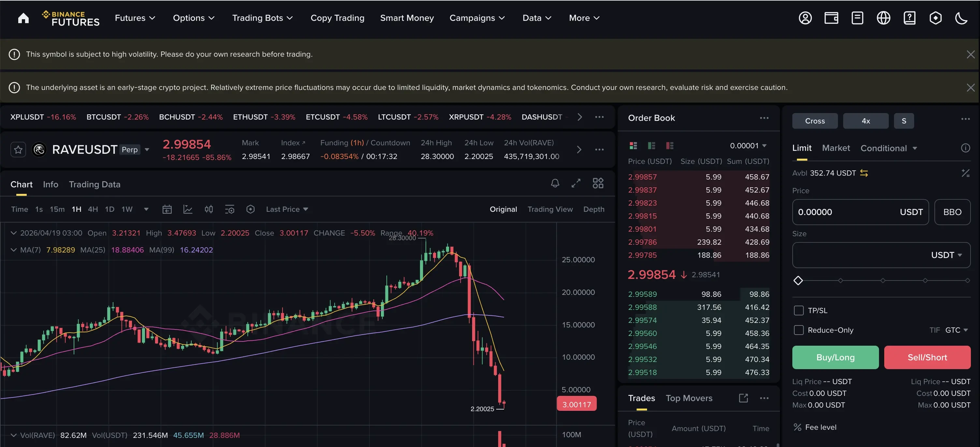
Task: Open Conditional order type dropdown
Action: coord(889,148)
